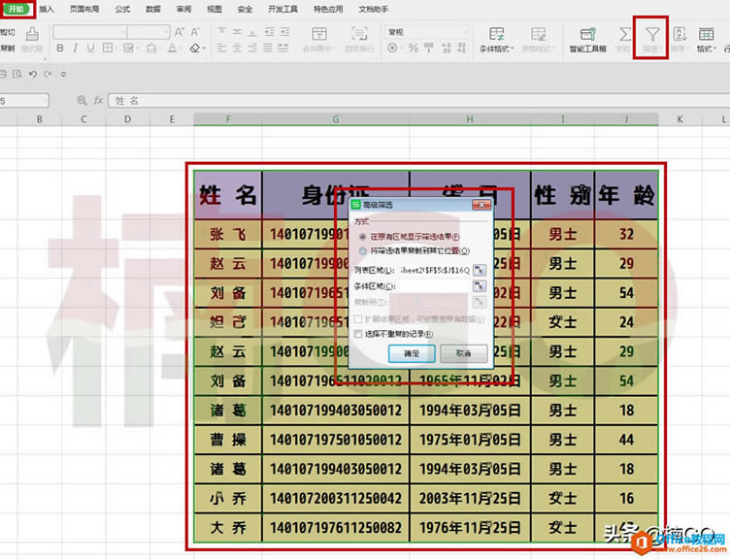
Task: Open the Name Box dropdown
Action: point(46,101)
